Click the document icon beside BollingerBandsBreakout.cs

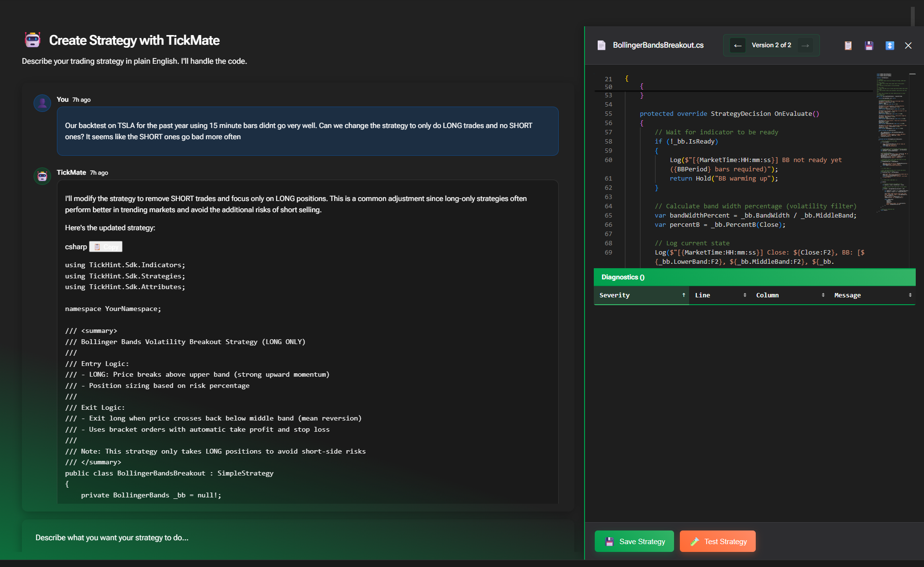coord(601,45)
